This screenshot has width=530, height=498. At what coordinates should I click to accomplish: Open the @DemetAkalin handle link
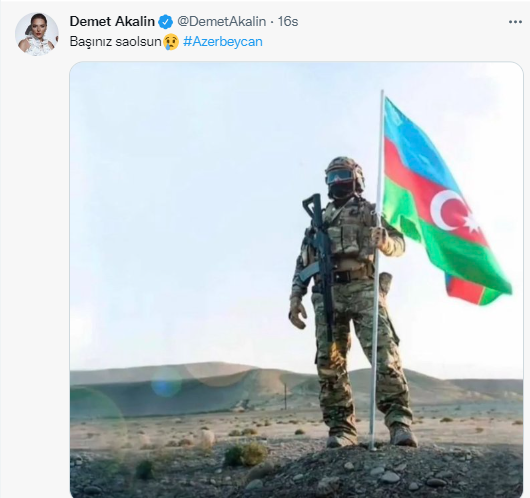(222, 22)
